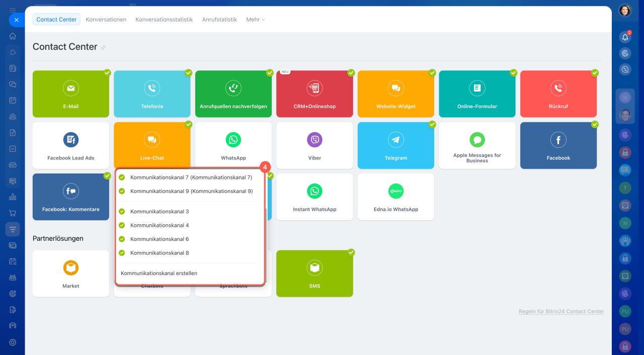Screen dimensions: 644x355
Task: Open tasks checkmark icon in left sidebar
Action: [13, 149]
